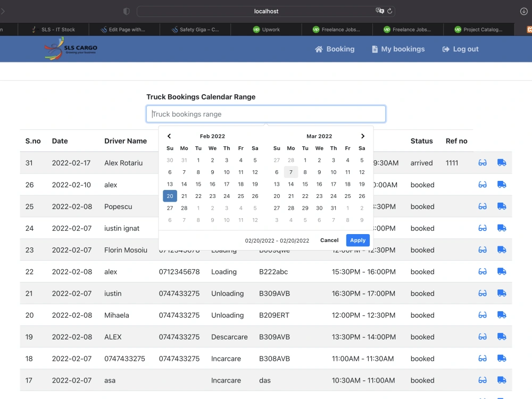
Task: Switch to SLS - IT Stock tab
Action: (x=53, y=29)
